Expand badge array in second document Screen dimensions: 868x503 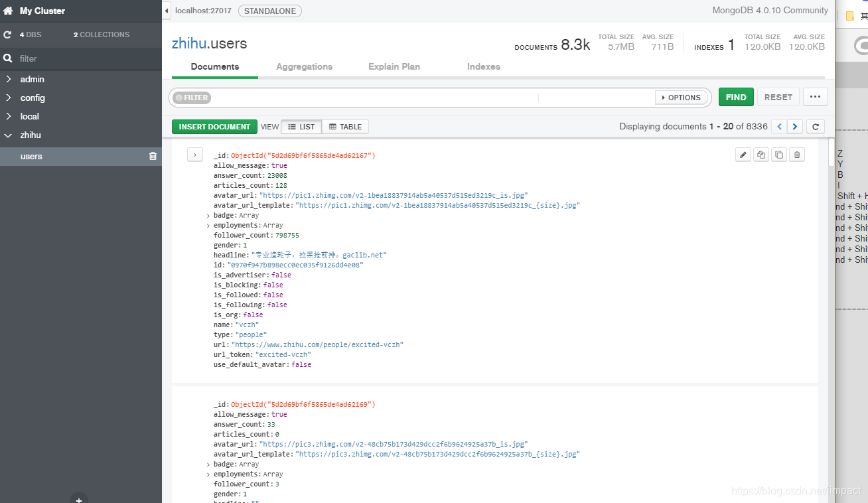coord(208,465)
